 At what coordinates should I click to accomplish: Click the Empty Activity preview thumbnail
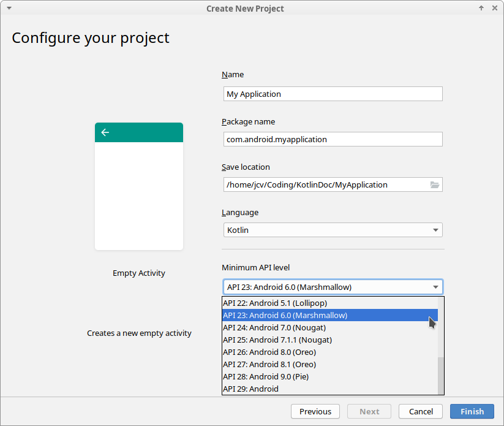138,186
